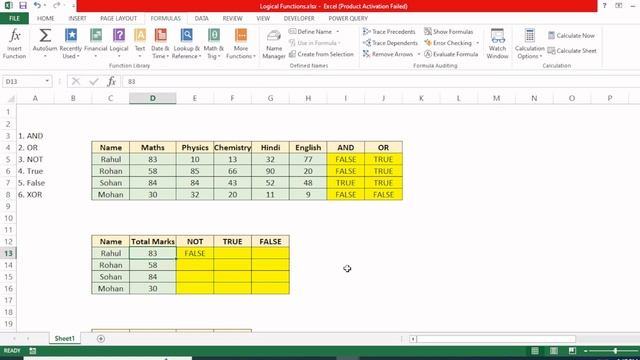The width and height of the screenshot is (640, 360).
Task: Switch to Page Layout view in status bar
Action: pos(553,351)
